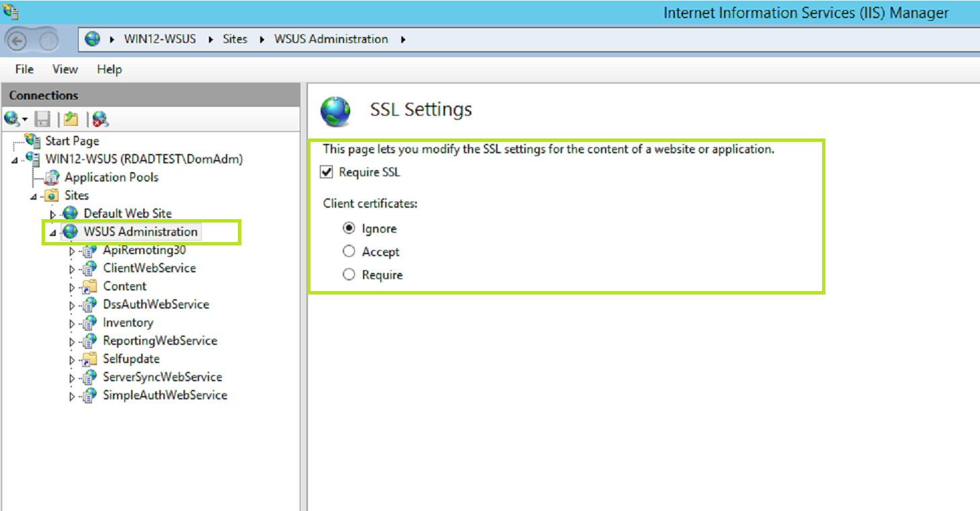
Task: Expand the Selfupdate node
Action: 73,359
